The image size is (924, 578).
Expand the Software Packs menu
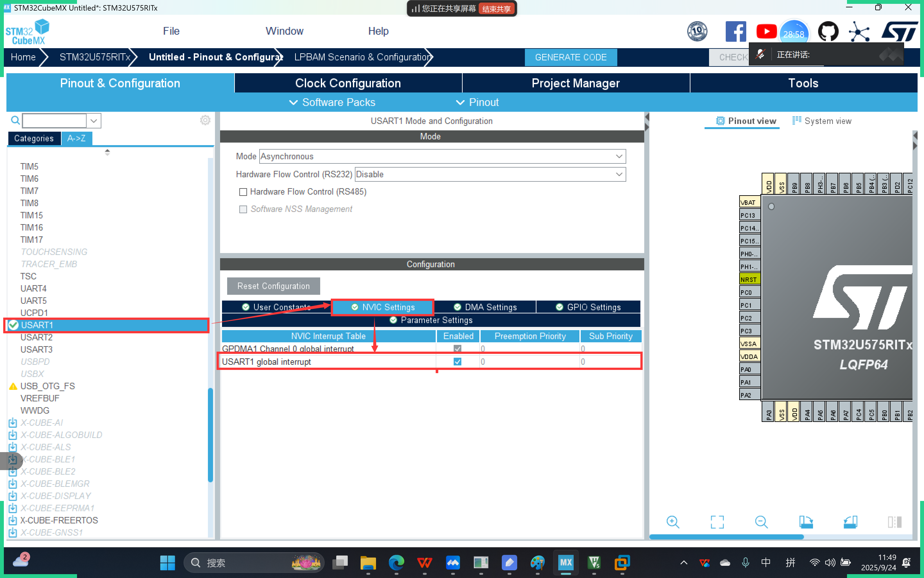tap(332, 102)
